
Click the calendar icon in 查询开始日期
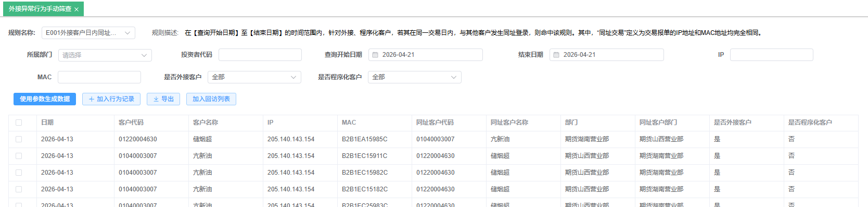375,55
